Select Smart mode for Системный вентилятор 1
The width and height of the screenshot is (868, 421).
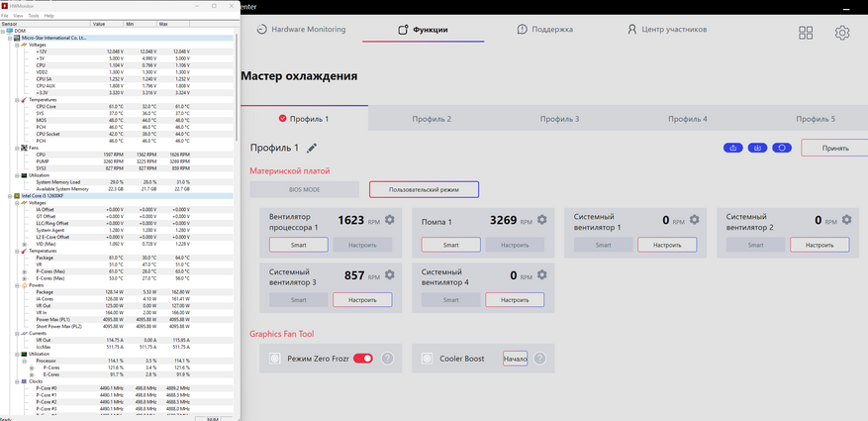click(x=603, y=245)
